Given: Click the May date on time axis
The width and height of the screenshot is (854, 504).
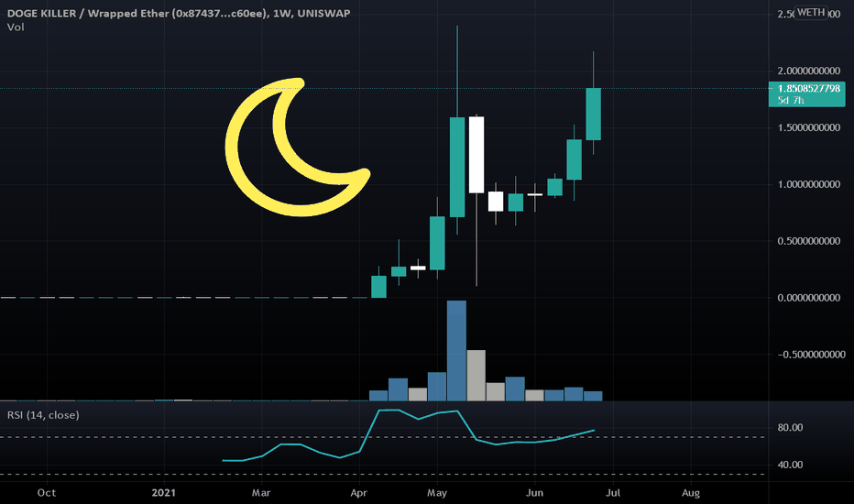Looking at the screenshot, I should pos(437,493).
